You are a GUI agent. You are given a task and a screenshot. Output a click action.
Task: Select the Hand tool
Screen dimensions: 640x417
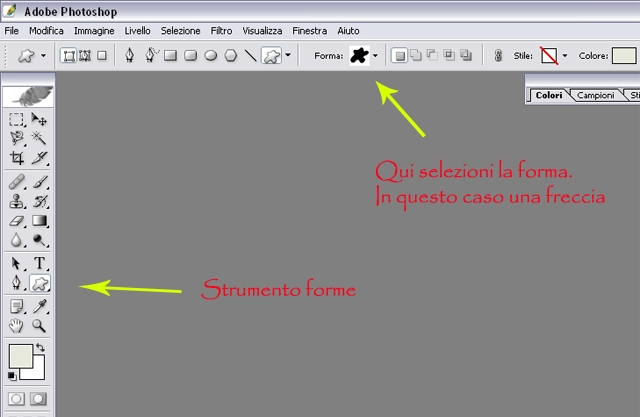pos(17,326)
